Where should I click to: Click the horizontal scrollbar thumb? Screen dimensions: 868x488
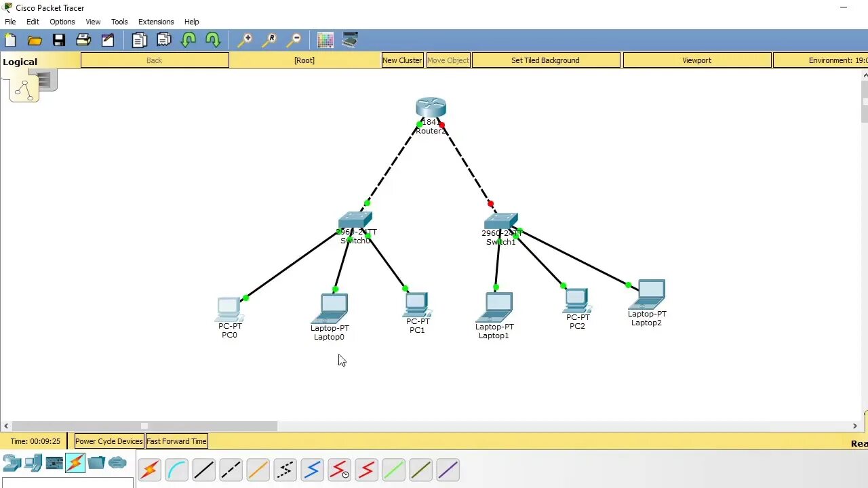tap(144, 426)
